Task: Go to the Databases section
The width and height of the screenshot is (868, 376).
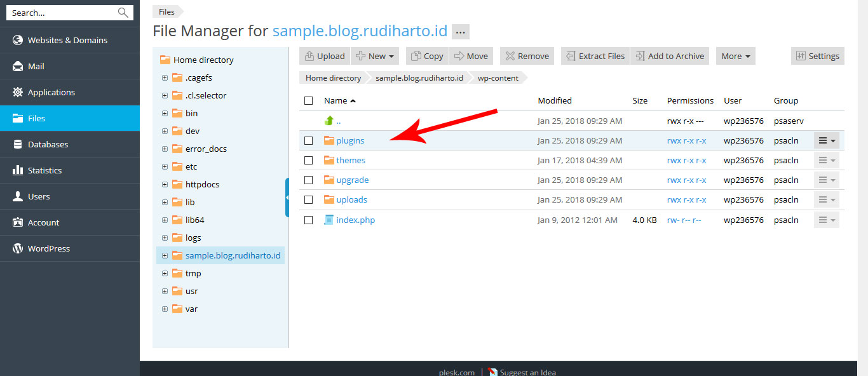Action: pos(70,144)
